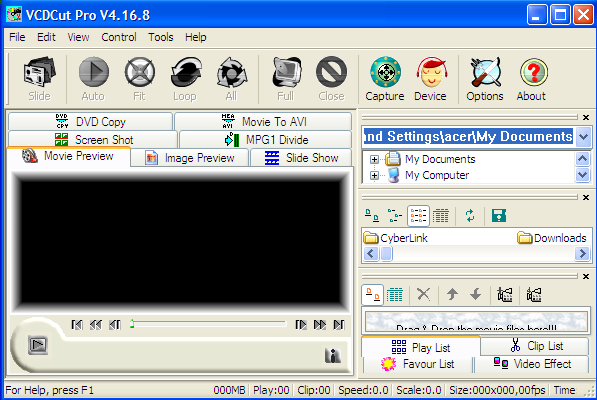Click the Fit toolbar icon

coord(139,79)
